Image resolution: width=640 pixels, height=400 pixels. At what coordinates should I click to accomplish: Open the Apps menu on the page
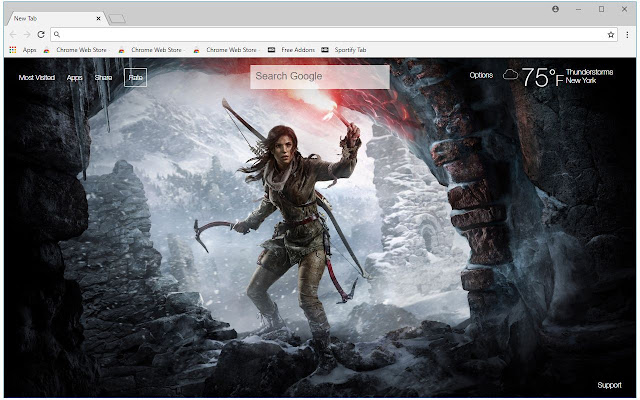click(x=74, y=78)
